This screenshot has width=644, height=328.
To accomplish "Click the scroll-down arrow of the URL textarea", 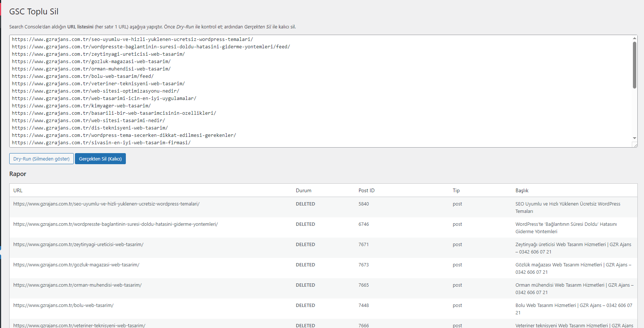I will (634, 138).
